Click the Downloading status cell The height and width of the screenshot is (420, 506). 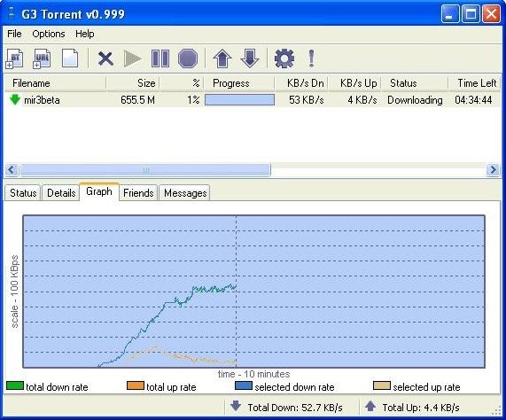coord(415,100)
